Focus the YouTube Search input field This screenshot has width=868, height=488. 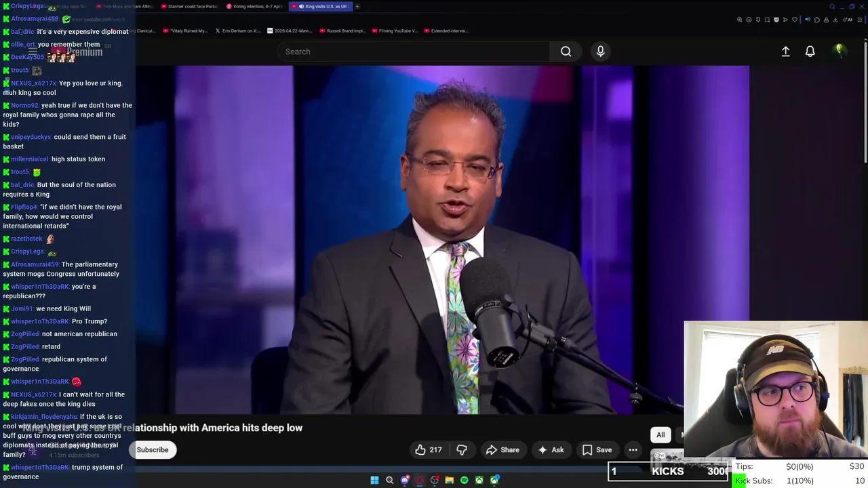coord(414,52)
